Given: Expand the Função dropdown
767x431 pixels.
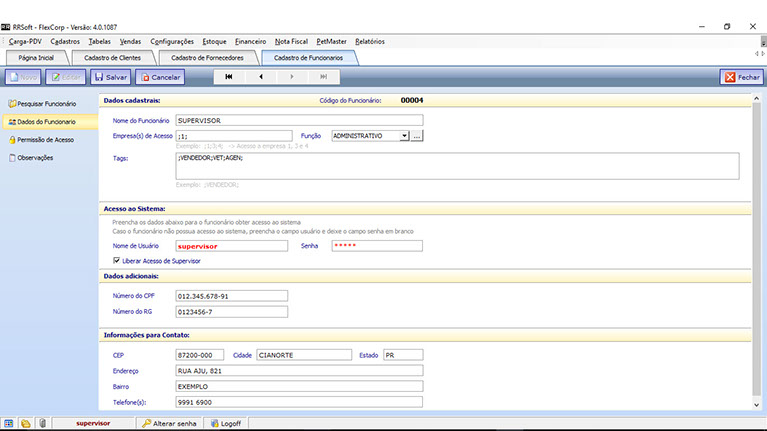Looking at the screenshot, I should (404, 136).
